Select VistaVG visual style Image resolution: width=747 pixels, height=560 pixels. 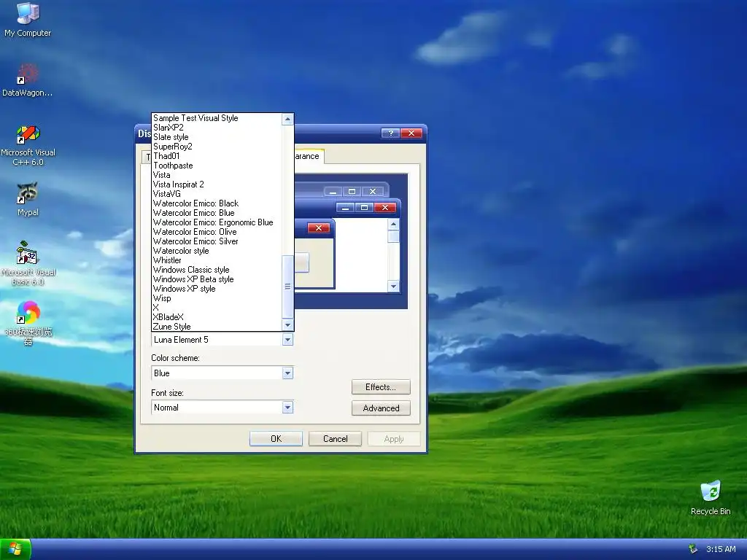click(x=217, y=194)
